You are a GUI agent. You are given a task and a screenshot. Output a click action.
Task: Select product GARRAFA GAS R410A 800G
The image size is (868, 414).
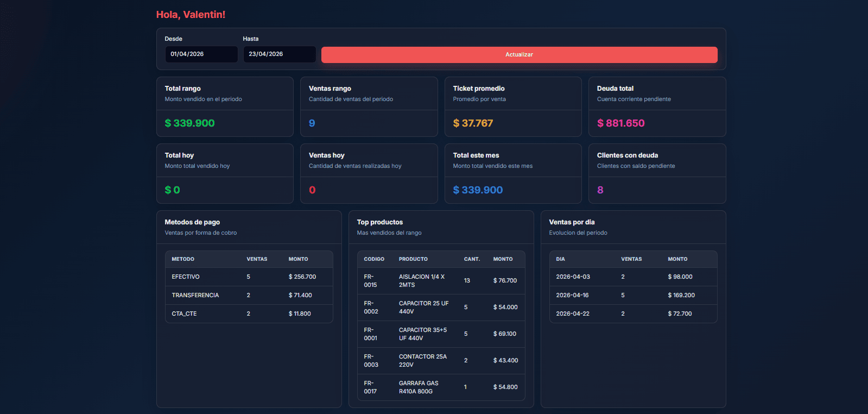419,387
